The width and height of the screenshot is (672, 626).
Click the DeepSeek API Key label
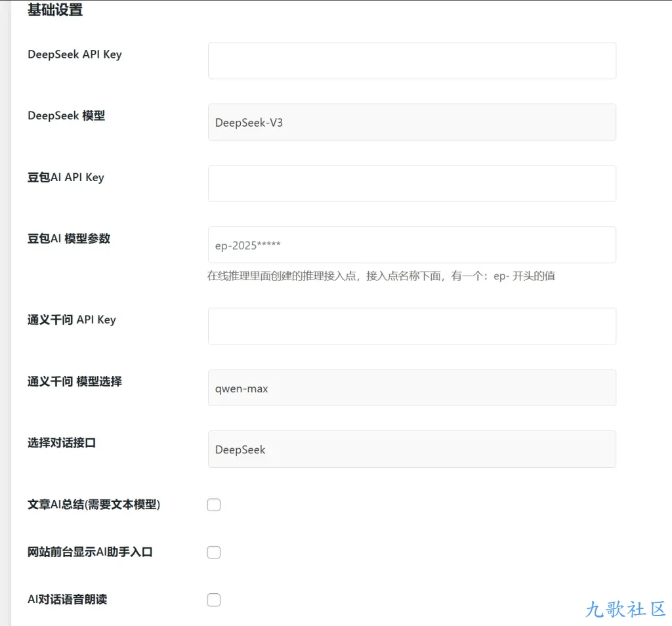(75, 54)
